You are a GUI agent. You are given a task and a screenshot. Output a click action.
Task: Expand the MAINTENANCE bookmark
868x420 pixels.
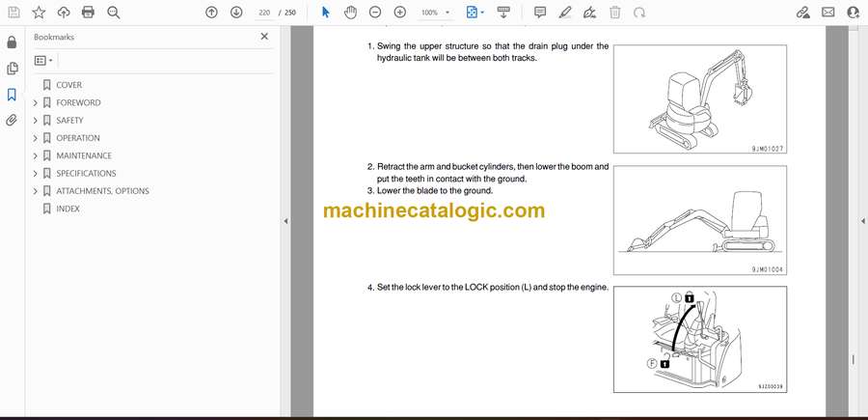[36, 155]
